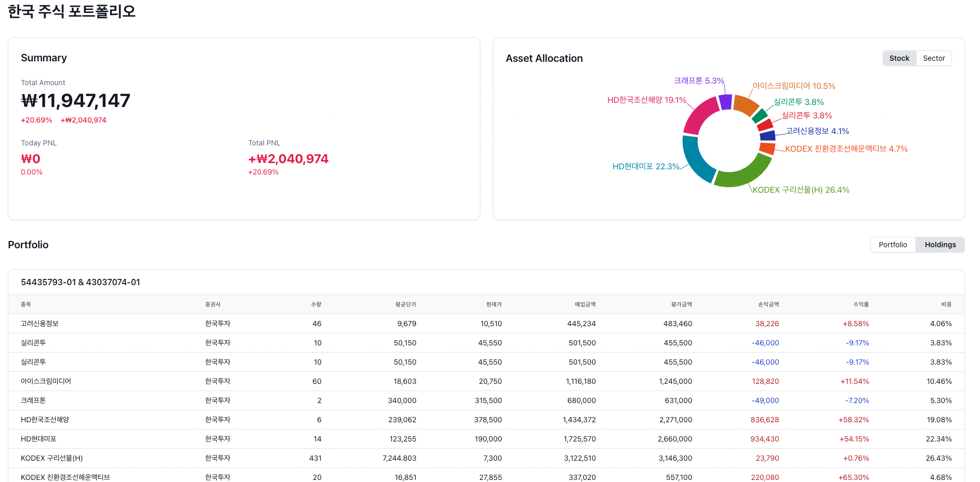
Task: Select the KODEX 친환경조선해운액티브 row name
Action: click(x=66, y=477)
